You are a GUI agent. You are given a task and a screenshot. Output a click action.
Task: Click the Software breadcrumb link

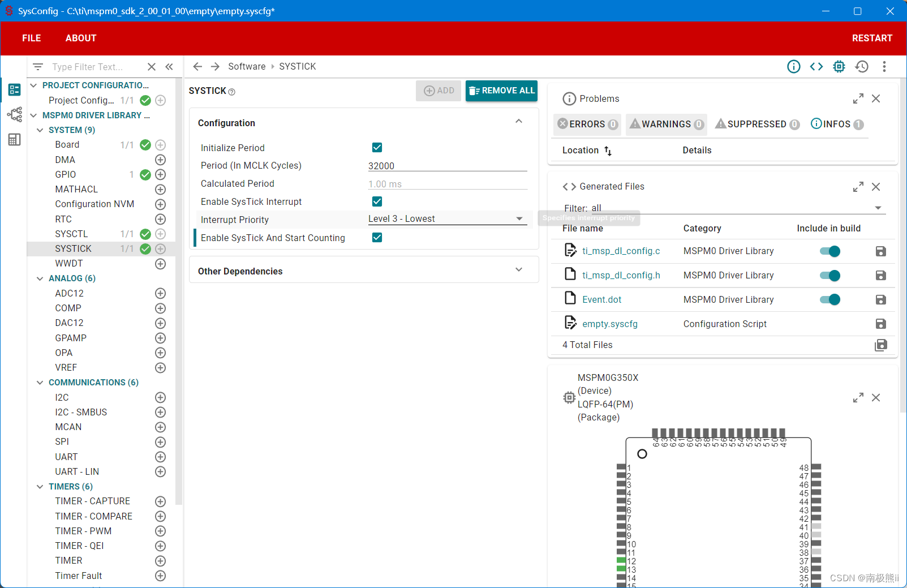point(247,67)
